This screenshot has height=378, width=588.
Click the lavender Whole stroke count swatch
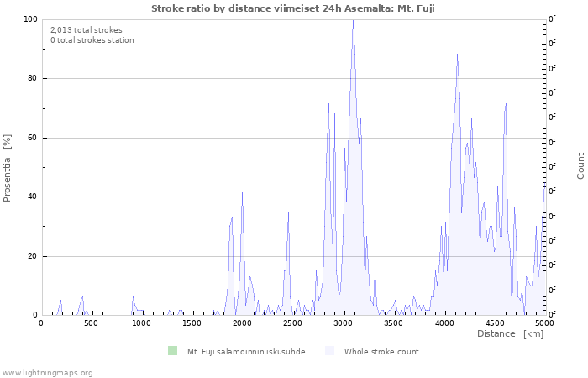pyautogui.click(x=329, y=351)
